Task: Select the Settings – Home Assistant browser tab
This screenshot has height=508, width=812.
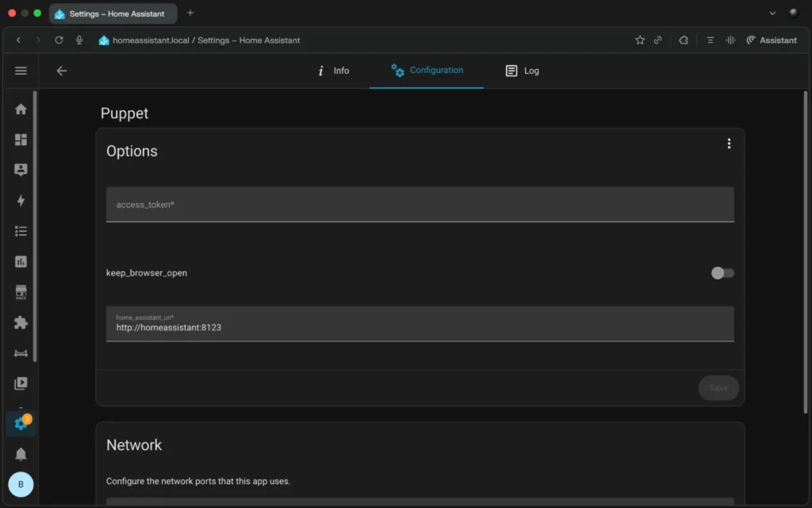Action: click(113, 13)
